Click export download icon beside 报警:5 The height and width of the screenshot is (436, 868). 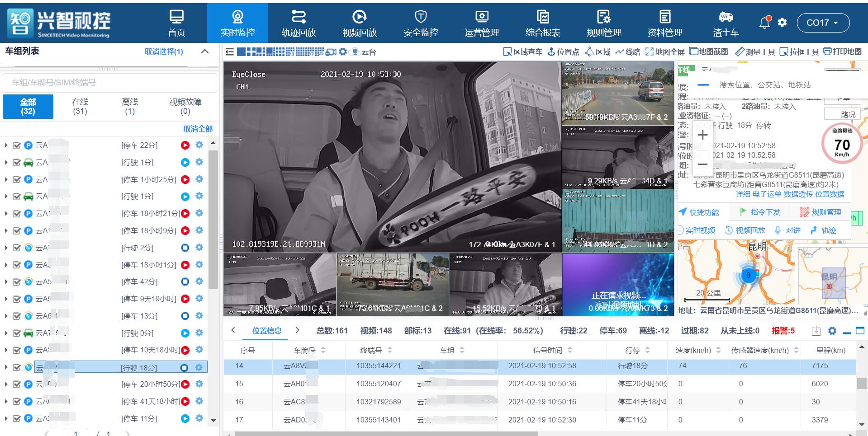coord(816,331)
